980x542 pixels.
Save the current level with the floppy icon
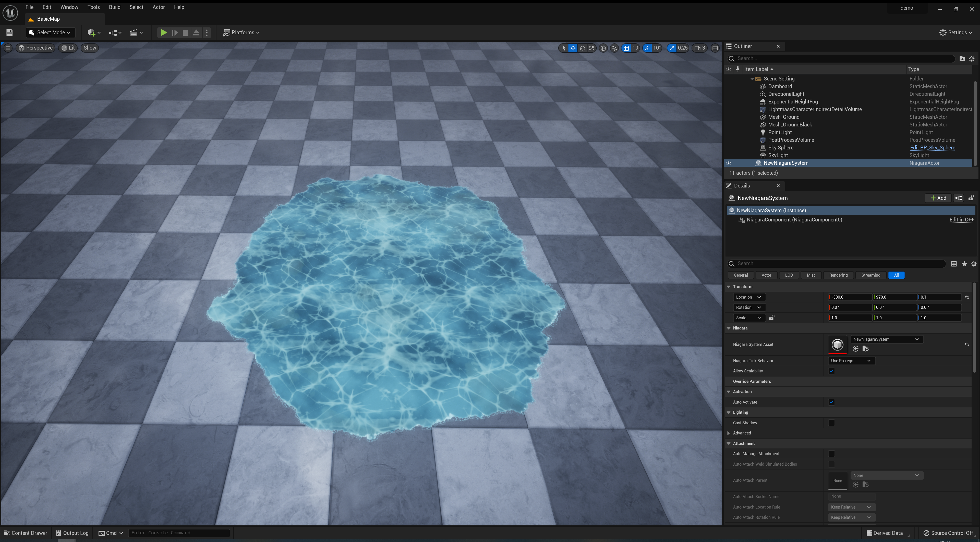(9, 33)
